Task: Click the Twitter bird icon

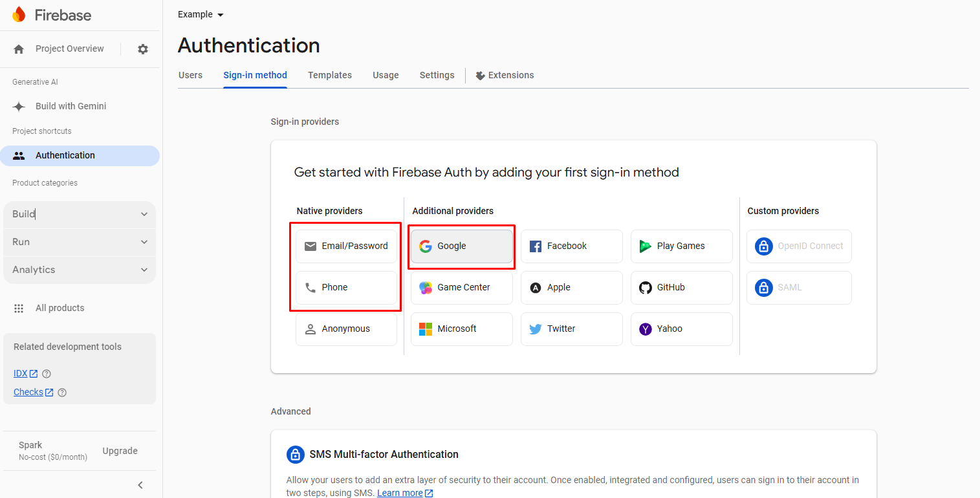Action: point(536,329)
